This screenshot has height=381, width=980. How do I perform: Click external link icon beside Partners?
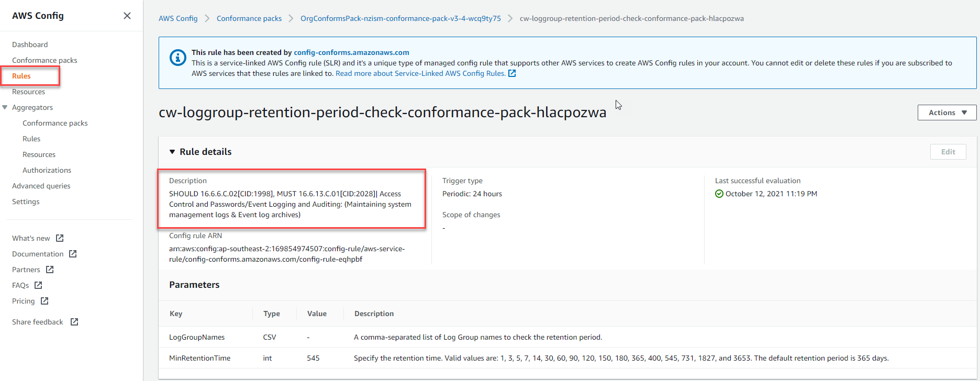tap(50, 270)
